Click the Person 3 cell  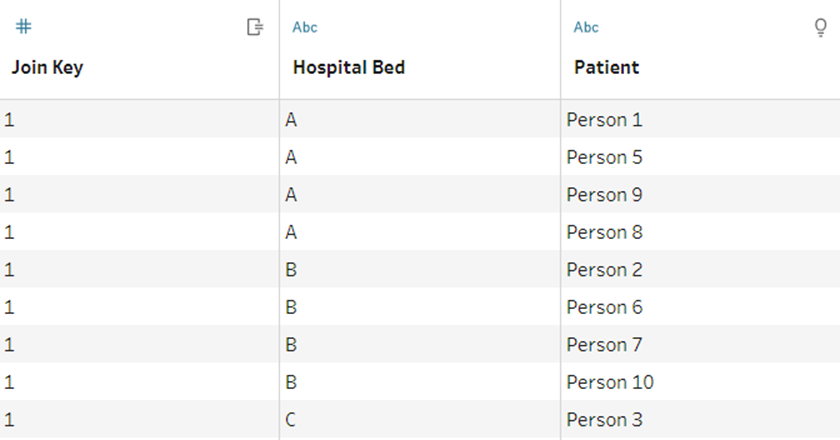604,420
